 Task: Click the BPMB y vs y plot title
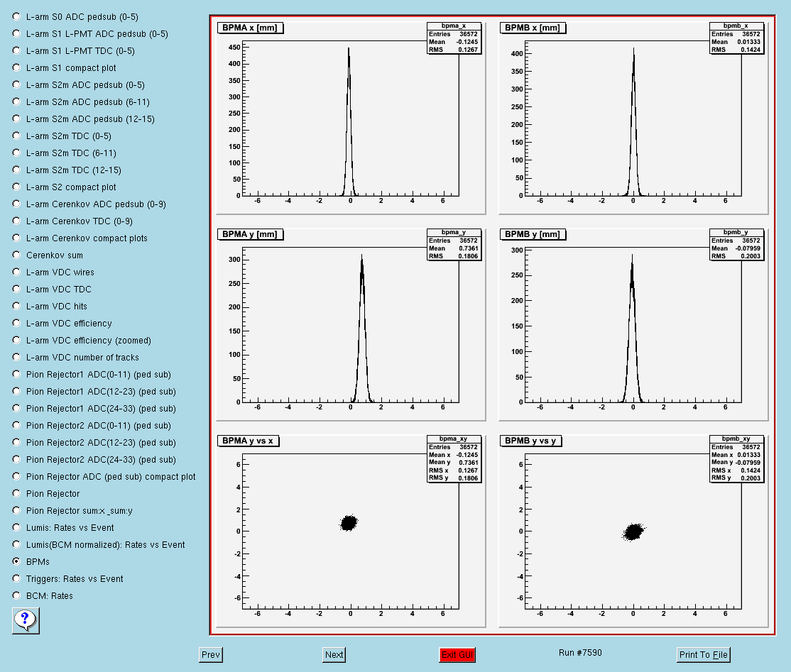point(530,441)
